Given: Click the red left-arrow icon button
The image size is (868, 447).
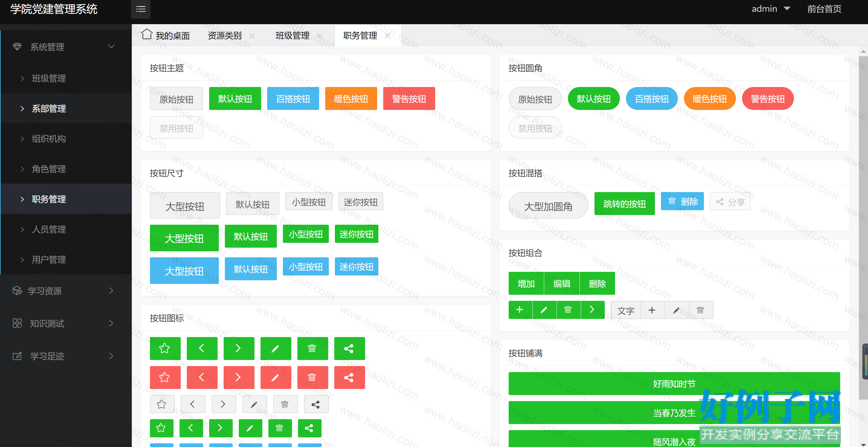Looking at the screenshot, I should pos(202,377).
